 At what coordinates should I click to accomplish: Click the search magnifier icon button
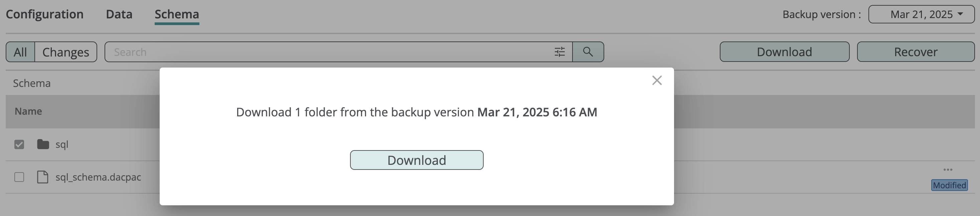pos(588,52)
